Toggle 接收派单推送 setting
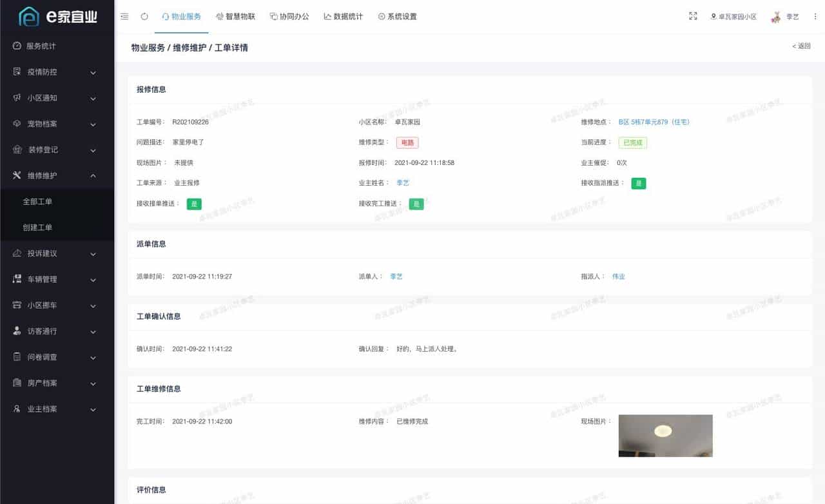The image size is (825, 504). click(x=194, y=204)
